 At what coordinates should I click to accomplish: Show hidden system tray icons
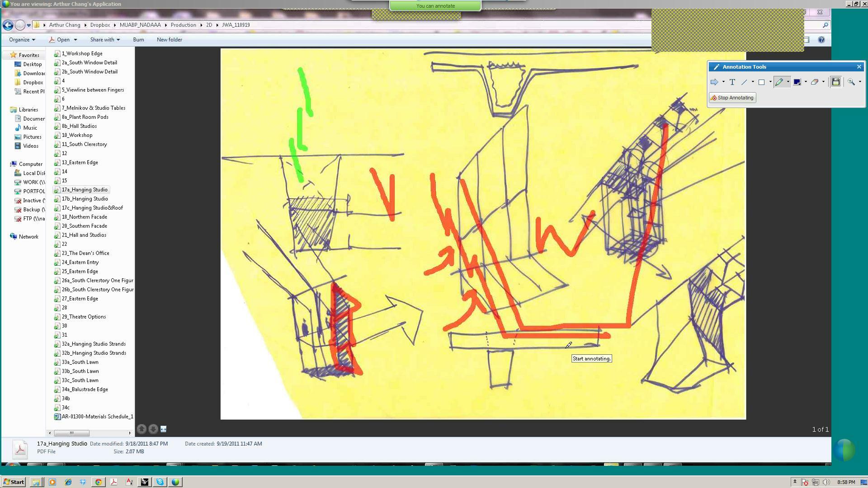pos(795,482)
